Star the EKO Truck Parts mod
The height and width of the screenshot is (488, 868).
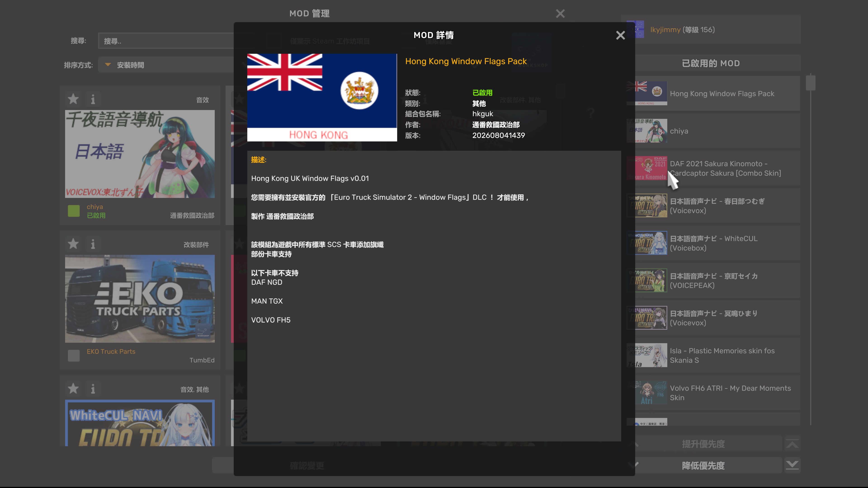(x=73, y=244)
